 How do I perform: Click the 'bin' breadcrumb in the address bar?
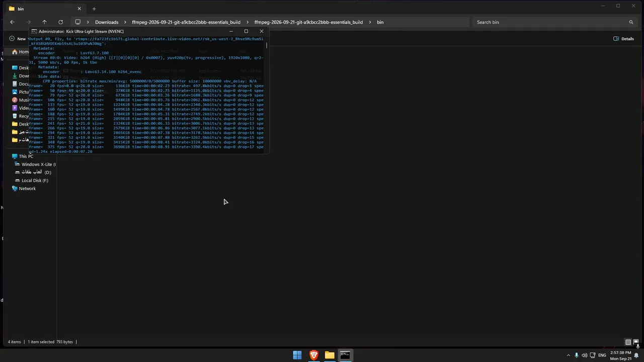coord(380,22)
